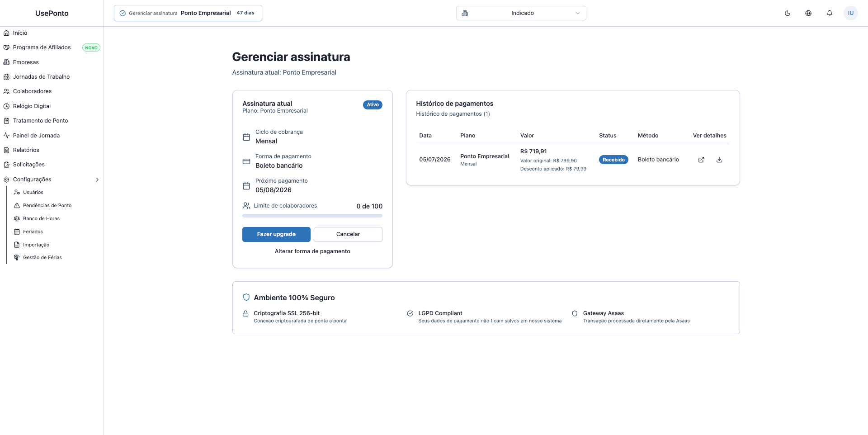Screen dimensions: 868x435
Task: Click the 0 de 100 limit text
Action: click(x=369, y=206)
